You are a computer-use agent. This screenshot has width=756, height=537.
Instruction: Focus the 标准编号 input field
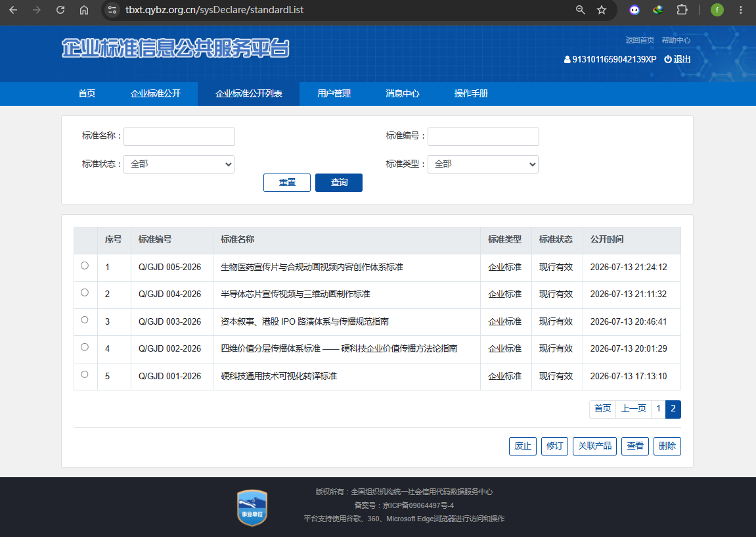[483, 137]
